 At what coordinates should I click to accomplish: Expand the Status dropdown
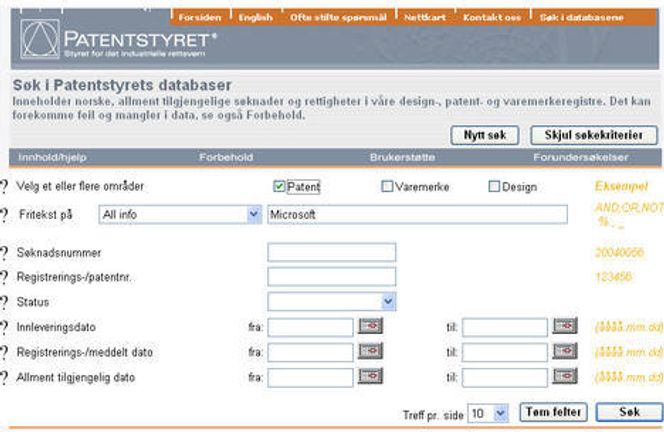tap(388, 301)
